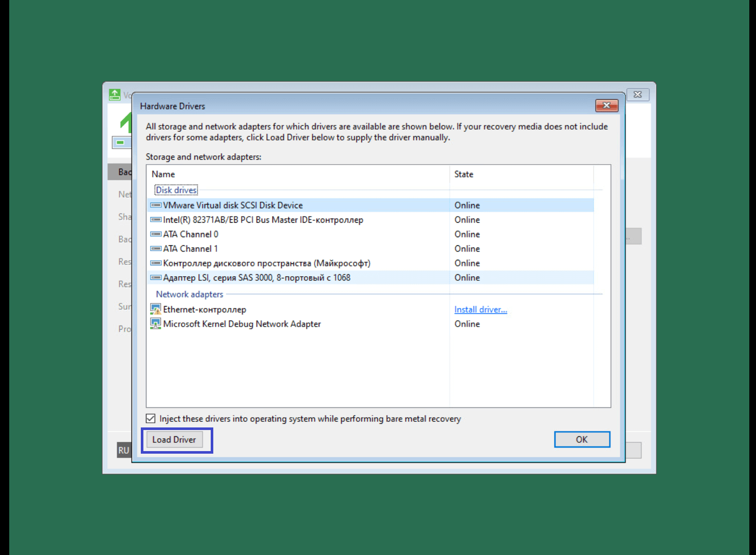Toggle the Inject these drivers checkbox
This screenshot has width=756, height=555.
151,419
